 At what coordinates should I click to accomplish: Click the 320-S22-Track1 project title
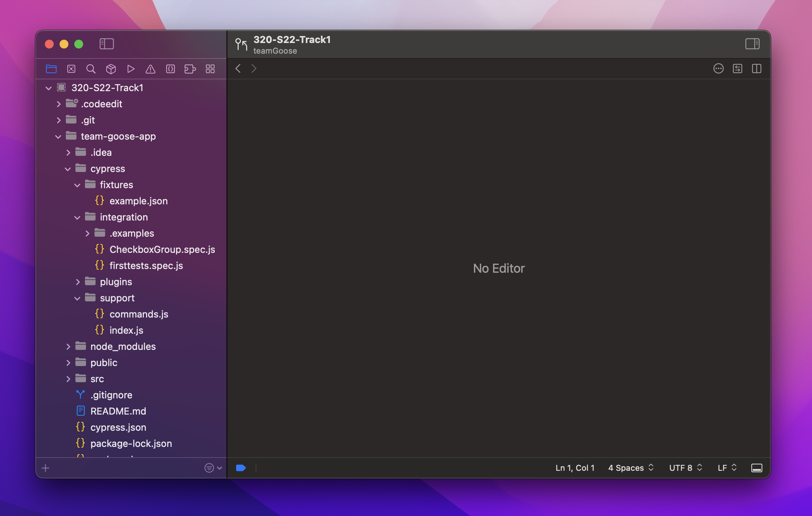292,40
